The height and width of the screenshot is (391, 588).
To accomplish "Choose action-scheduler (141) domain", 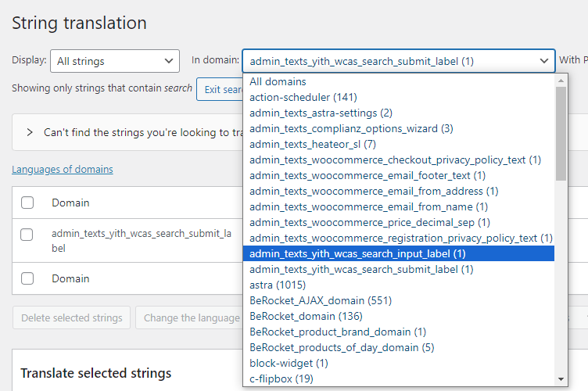I will pyautogui.click(x=398, y=98).
